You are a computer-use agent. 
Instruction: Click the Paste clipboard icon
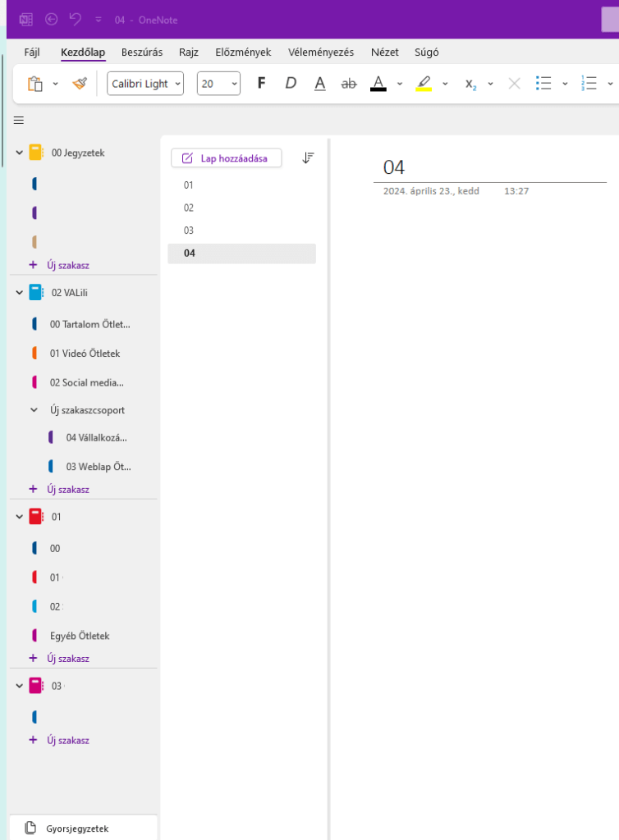point(34,84)
